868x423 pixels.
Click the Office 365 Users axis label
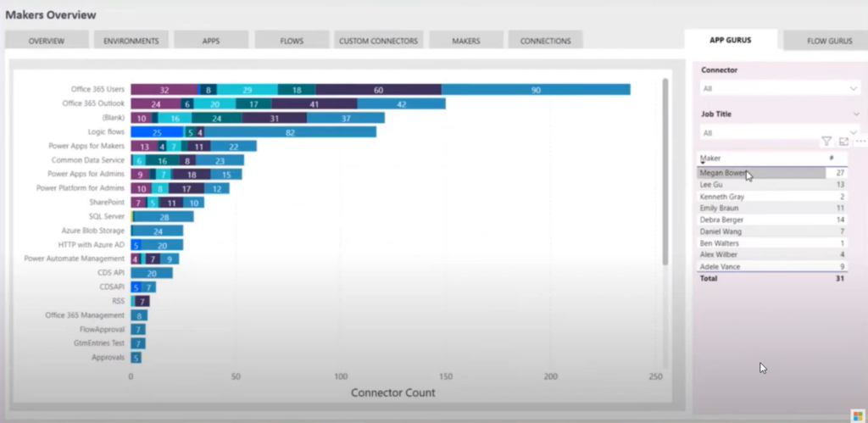tap(97, 89)
